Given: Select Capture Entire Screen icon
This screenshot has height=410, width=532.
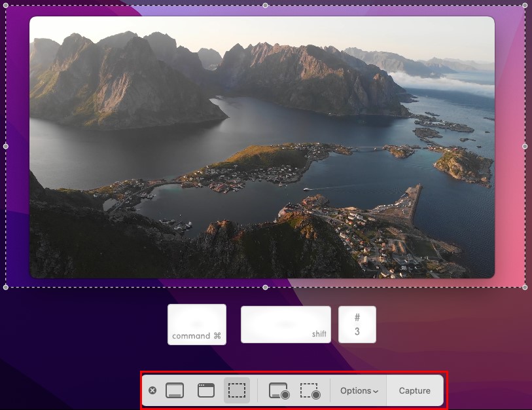Looking at the screenshot, I should click(x=175, y=390).
